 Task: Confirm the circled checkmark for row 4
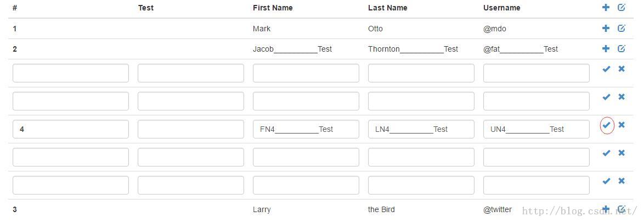[606, 125]
